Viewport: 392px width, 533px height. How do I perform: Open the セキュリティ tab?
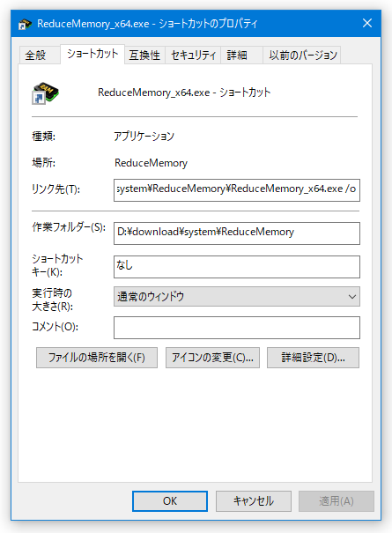point(193,56)
